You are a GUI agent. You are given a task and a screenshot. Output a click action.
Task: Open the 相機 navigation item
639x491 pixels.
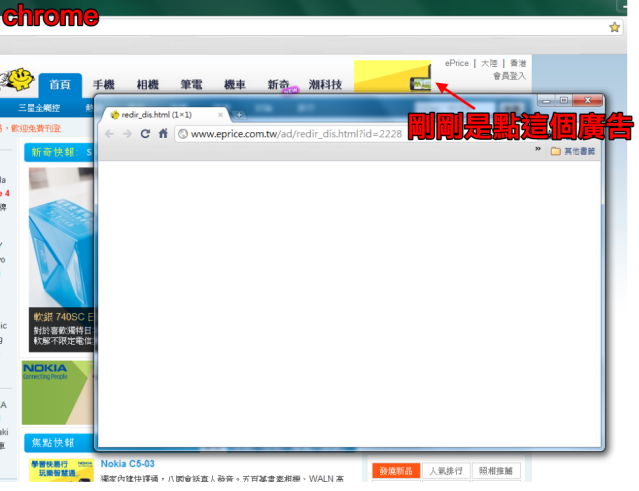click(x=148, y=85)
